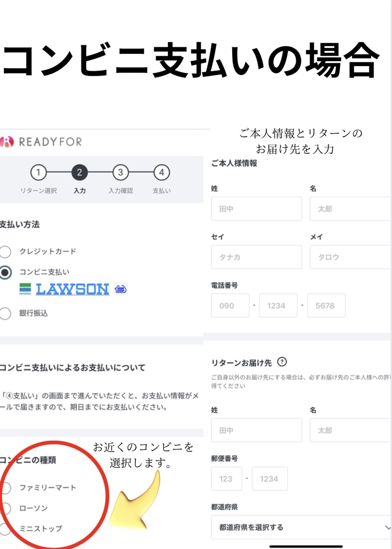Click the help icon beside リターンお届け先
Image resolution: width=392 pixels, height=549 pixels.
click(x=282, y=362)
